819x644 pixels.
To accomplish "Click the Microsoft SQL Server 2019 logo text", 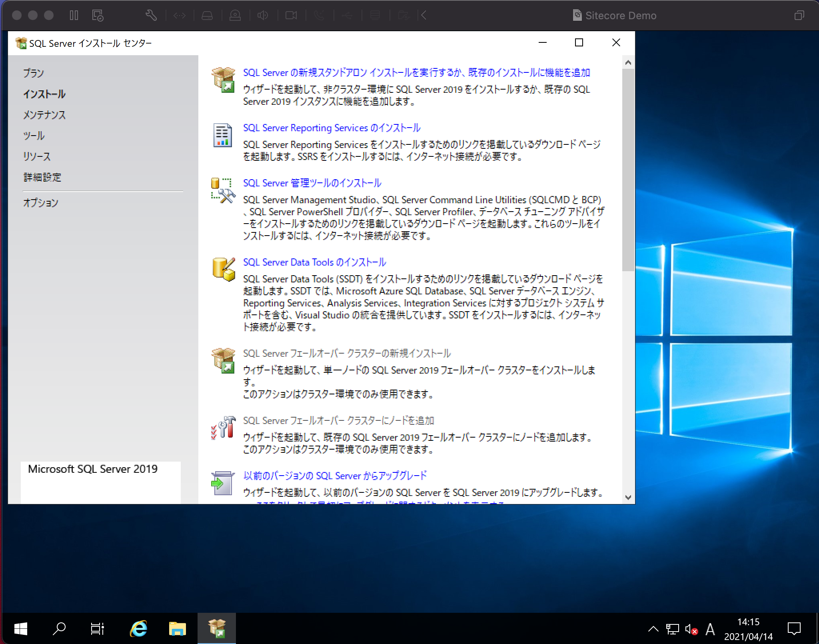I will (93, 469).
